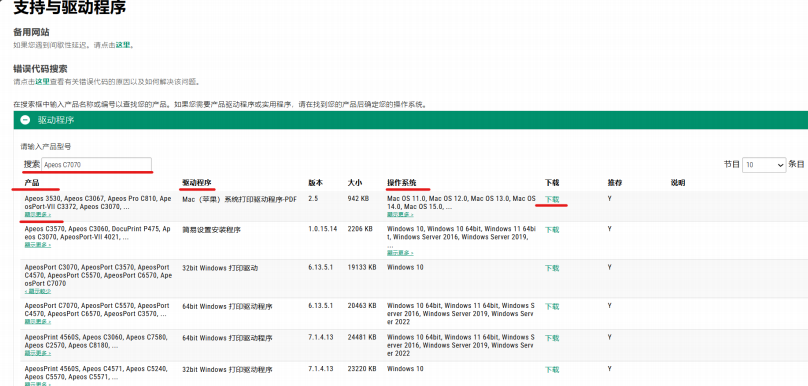This screenshot has width=808, height=386.
Task: Expand 显示更多 under ApeosPrint 4560S, Apeos C3060 list
Action: (x=38, y=353)
